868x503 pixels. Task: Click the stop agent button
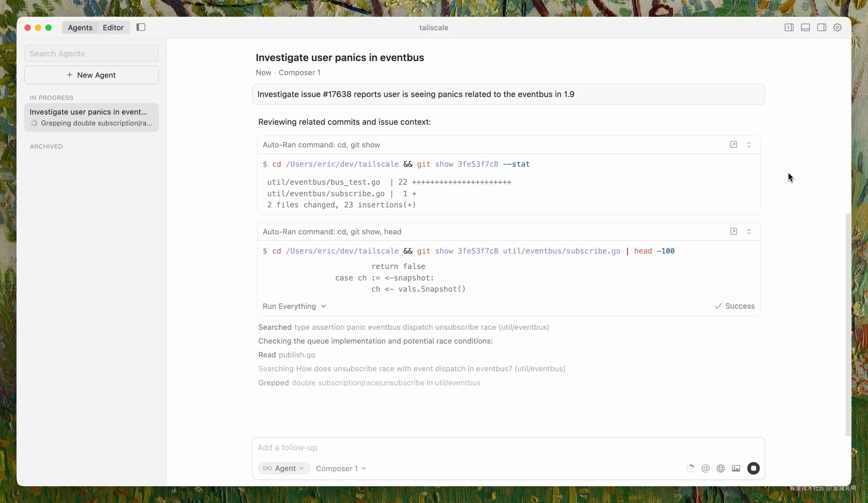[753, 468]
